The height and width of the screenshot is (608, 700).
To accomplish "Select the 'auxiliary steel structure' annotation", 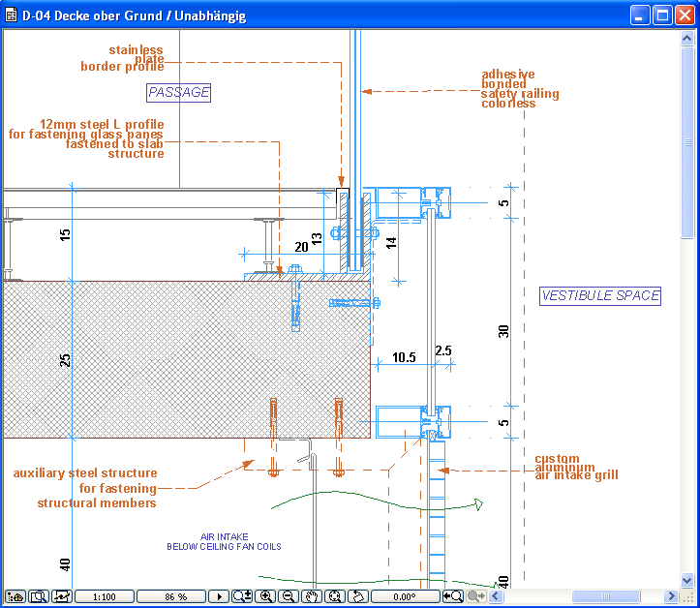I will [x=85, y=488].
